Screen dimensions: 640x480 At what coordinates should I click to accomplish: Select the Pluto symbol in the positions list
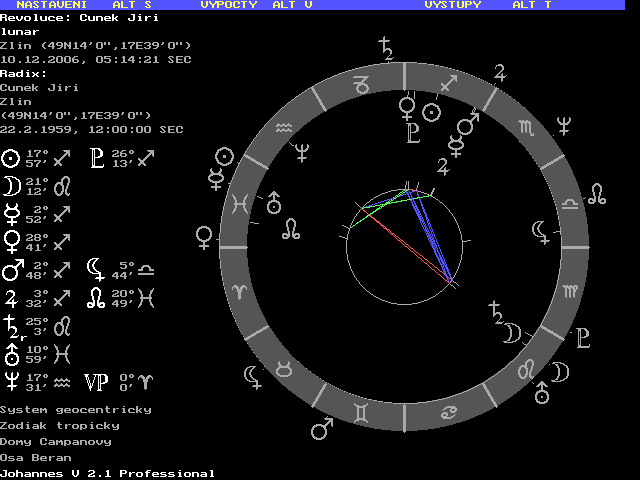(x=97, y=157)
